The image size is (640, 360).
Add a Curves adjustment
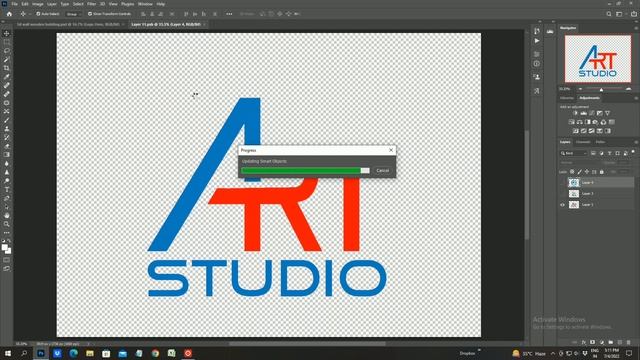point(592,113)
